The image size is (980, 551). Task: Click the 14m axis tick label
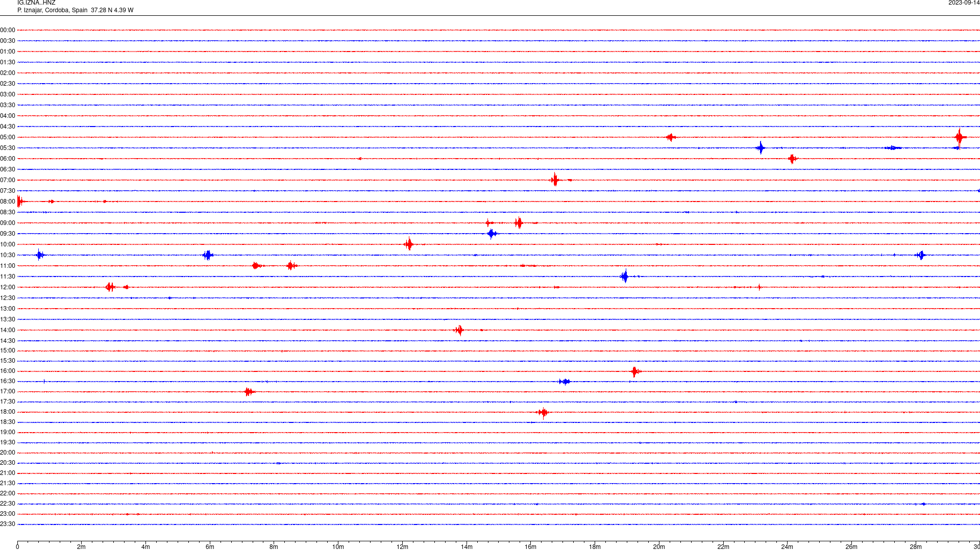(467, 547)
